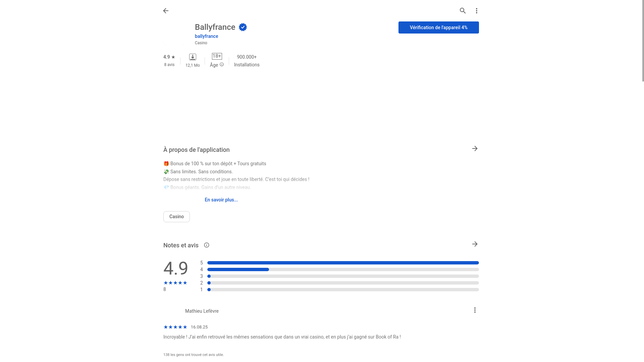This screenshot has width=644, height=362.
Task: Click the 4-star rating bar
Action: [x=343, y=269]
